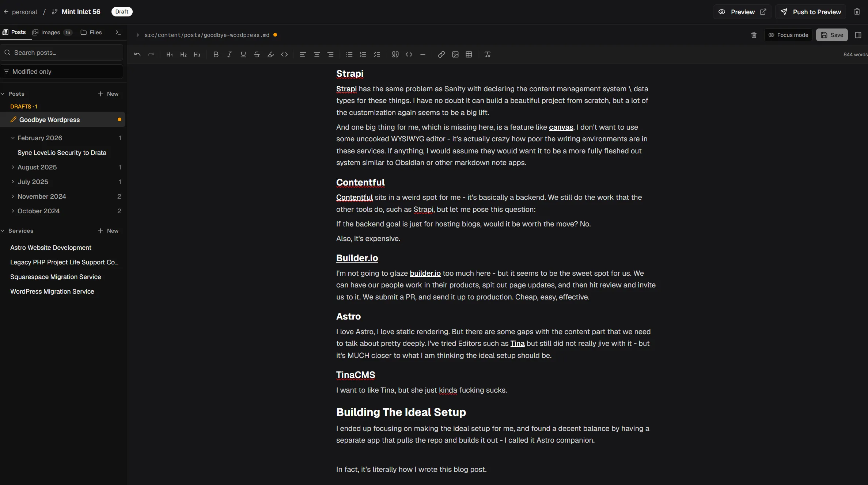Follow the canvas link in text
This screenshot has width=868, height=485.
pos(561,127)
